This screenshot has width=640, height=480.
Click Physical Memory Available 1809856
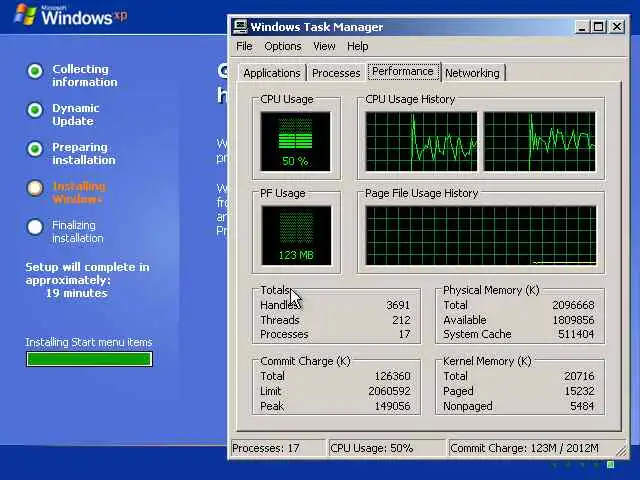click(x=573, y=320)
